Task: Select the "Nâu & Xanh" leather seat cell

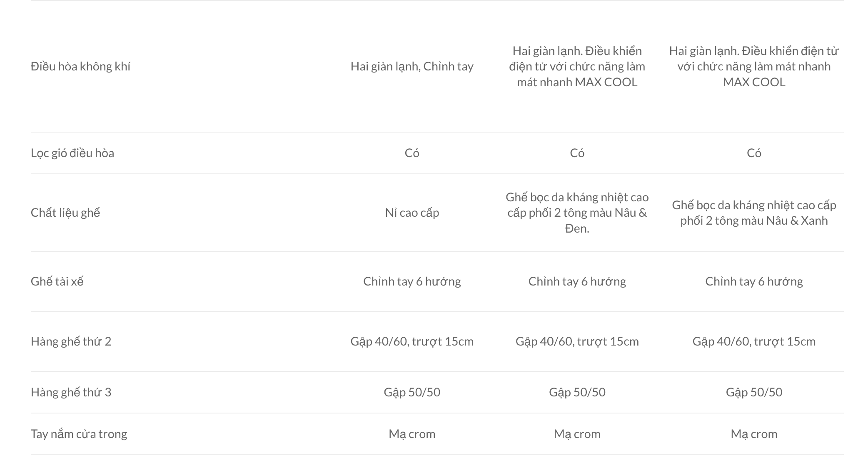Action: tap(753, 213)
